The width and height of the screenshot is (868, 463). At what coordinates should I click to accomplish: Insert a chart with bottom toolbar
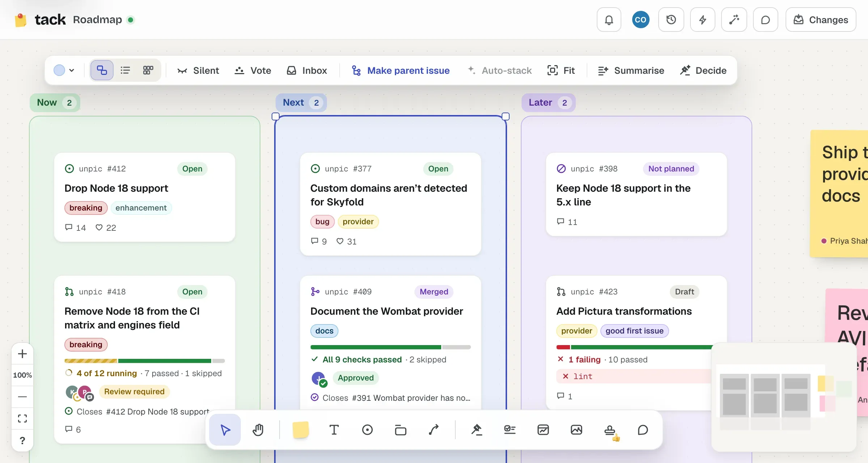point(543,430)
